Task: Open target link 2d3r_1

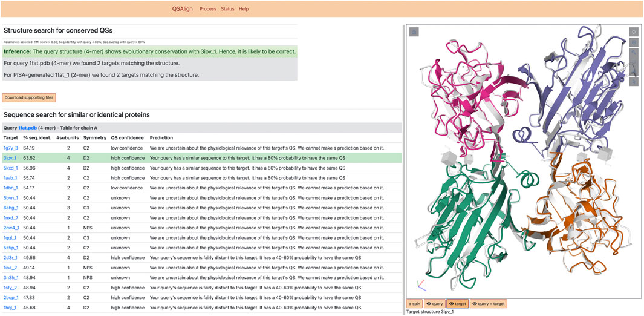Action: point(11,258)
